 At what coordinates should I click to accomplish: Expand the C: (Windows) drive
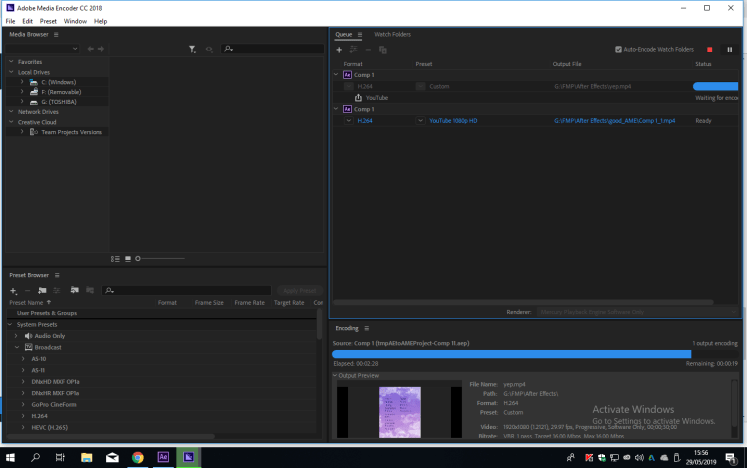[x=22, y=82]
